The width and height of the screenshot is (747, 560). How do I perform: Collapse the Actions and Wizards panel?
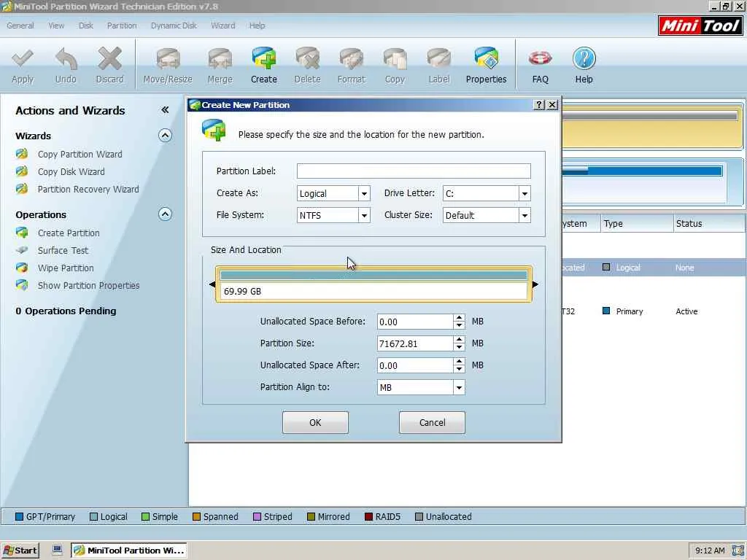pos(165,110)
